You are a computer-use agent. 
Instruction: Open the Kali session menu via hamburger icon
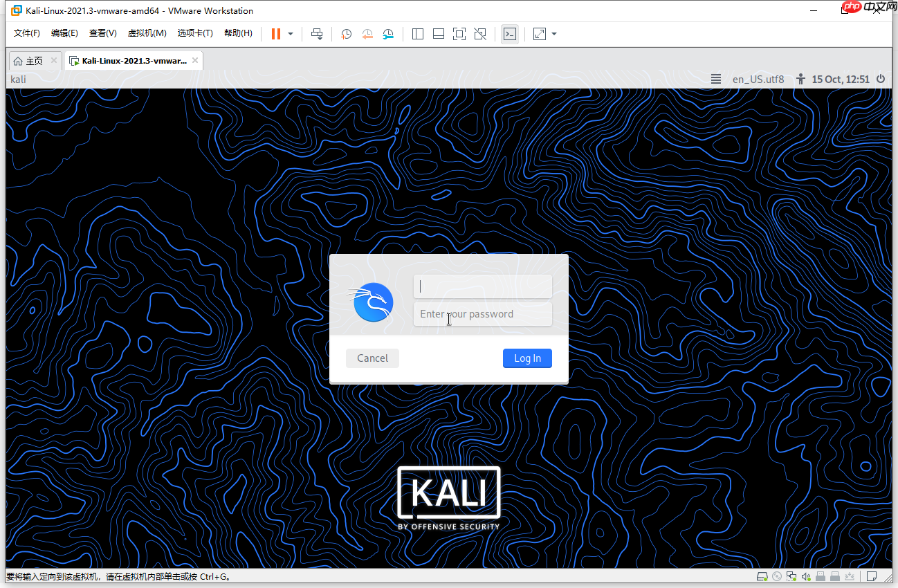pyautogui.click(x=715, y=79)
